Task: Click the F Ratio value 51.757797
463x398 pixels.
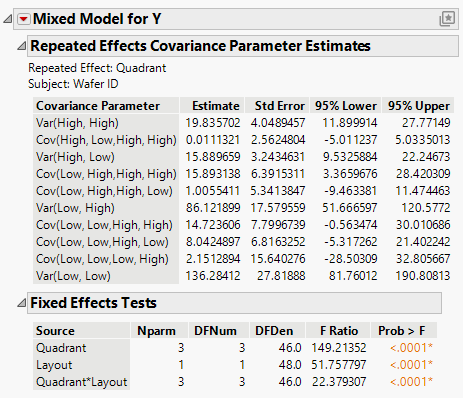Action: tap(339, 365)
